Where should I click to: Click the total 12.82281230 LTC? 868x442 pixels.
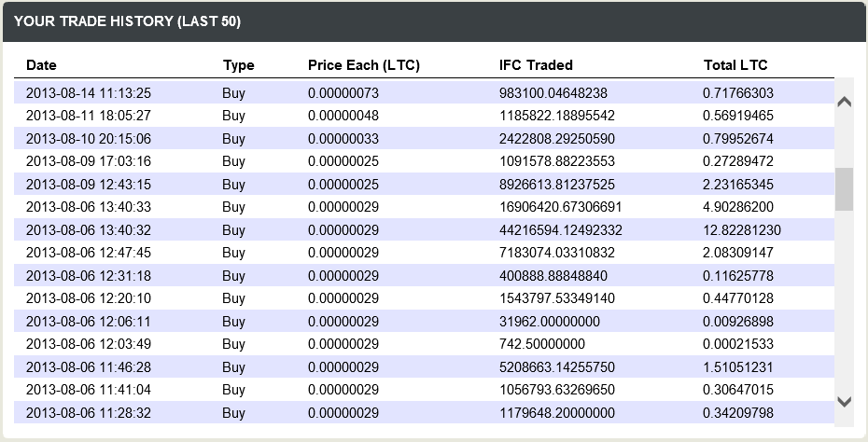pos(742,230)
